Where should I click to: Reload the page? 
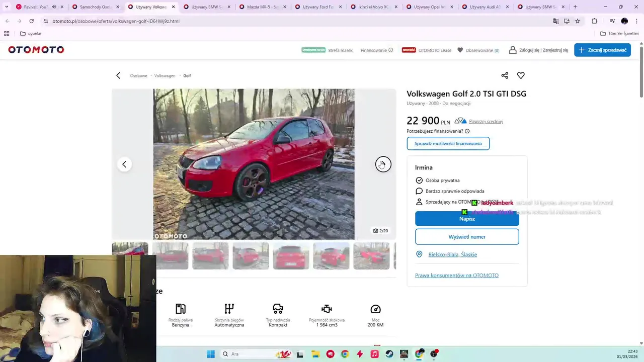(31, 21)
